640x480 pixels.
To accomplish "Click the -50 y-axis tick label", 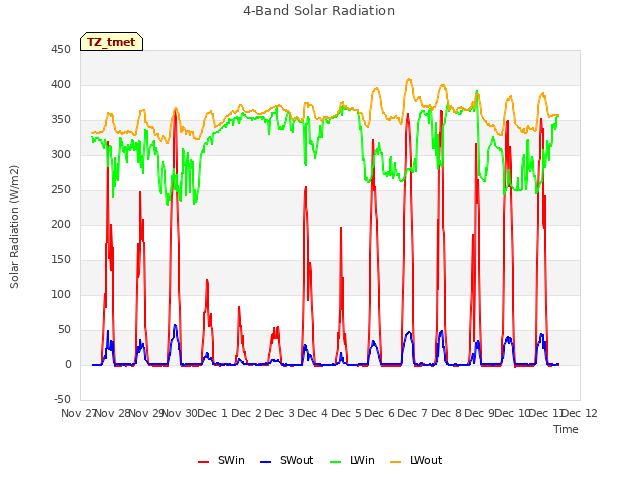I will (62, 399).
